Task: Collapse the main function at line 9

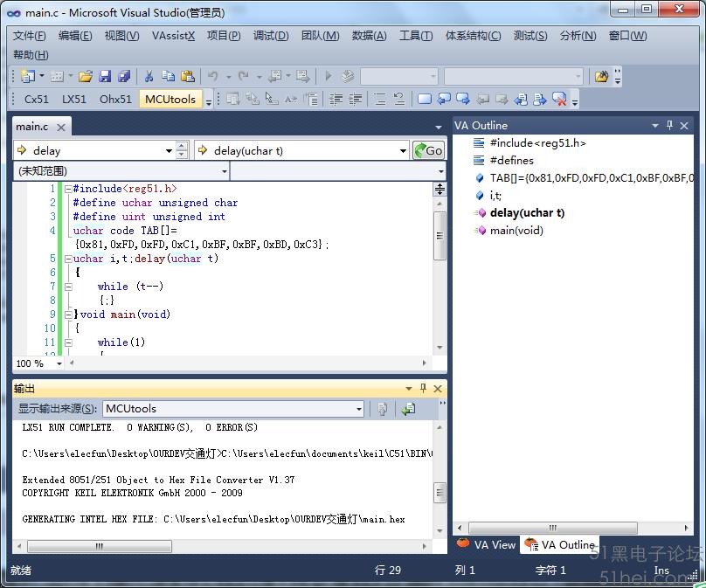Action: click(x=68, y=315)
